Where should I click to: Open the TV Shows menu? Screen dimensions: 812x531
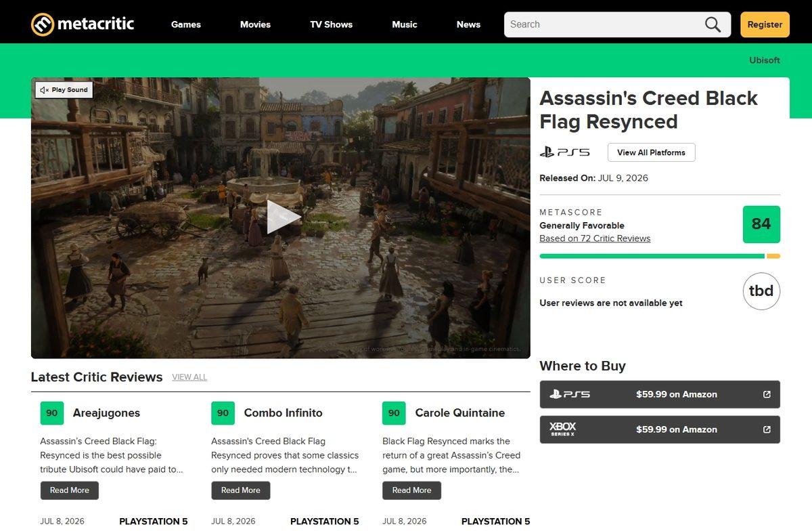click(332, 24)
